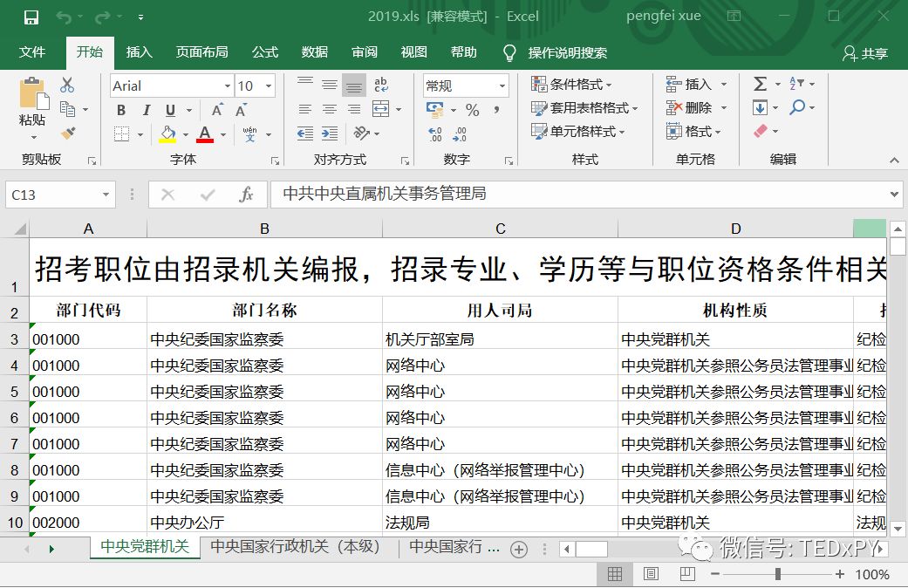Screen dimensions: 908x588
Task: Open the font size dropdown
Action: pos(267,85)
